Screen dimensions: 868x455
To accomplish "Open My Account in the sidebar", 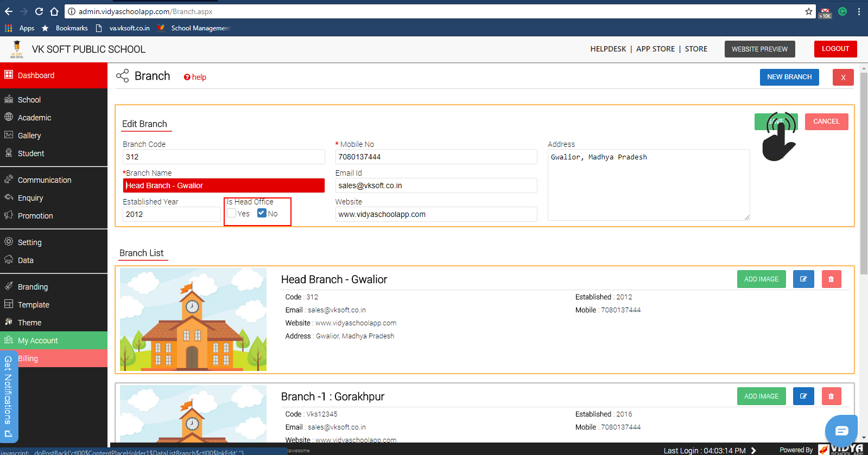I will 54,341.
